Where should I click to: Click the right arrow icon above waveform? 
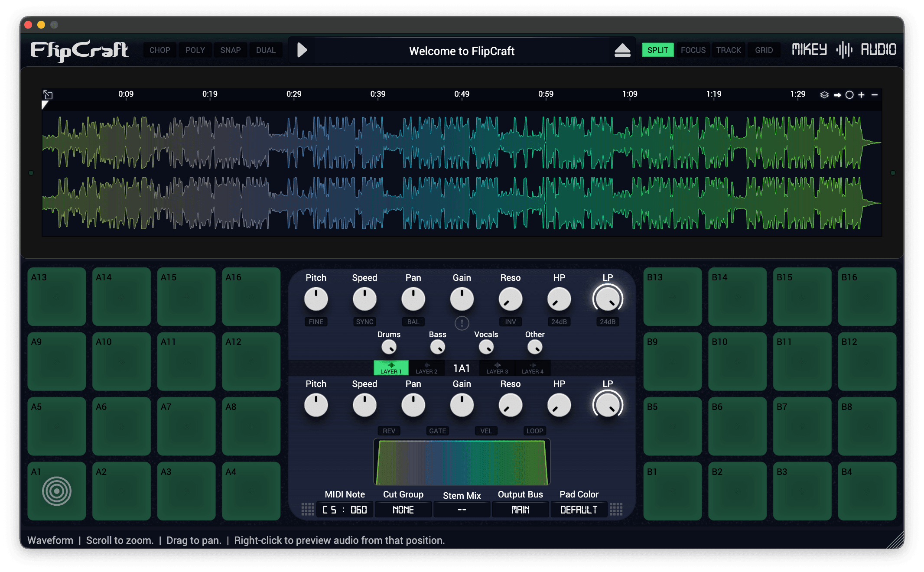click(x=837, y=95)
